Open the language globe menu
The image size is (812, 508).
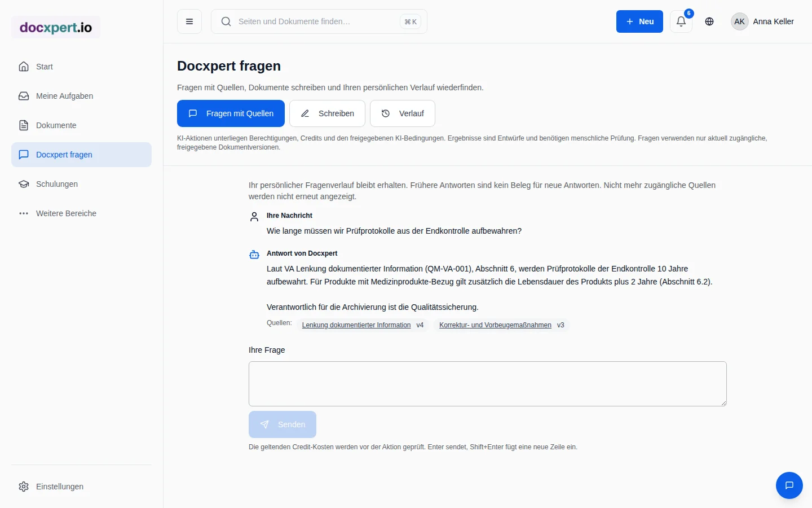(x=709, y=21)
